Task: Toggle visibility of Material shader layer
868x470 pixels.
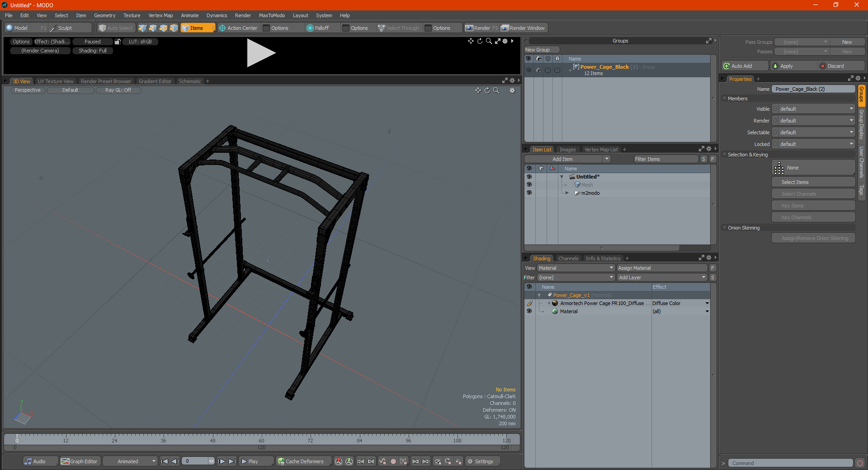Action: point(529,311)
